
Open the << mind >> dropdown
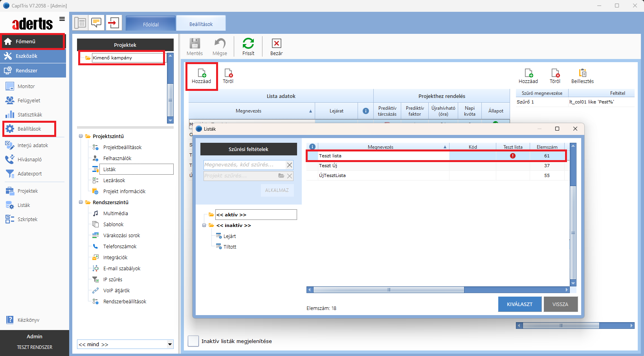pyautogui.click(x=170, y=344)
